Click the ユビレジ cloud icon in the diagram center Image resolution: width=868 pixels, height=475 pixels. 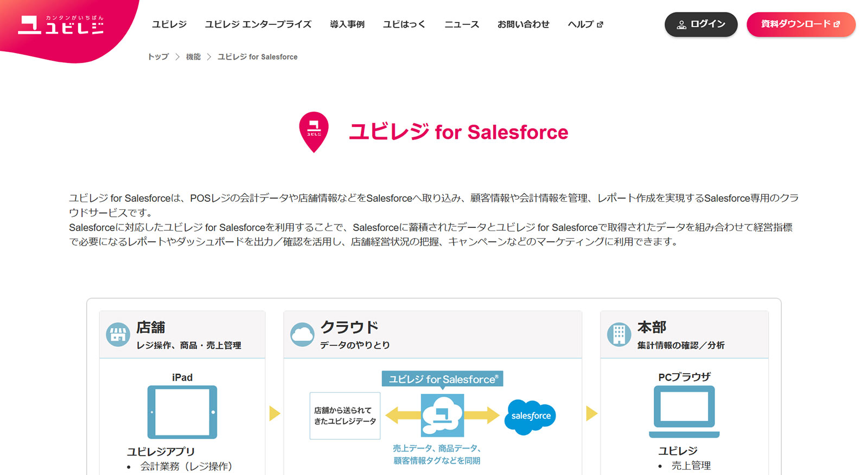[x=443, y=415]
